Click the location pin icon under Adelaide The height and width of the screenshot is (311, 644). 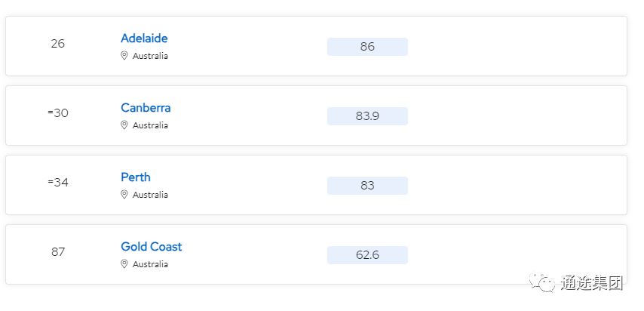click(x=124, y=56)
